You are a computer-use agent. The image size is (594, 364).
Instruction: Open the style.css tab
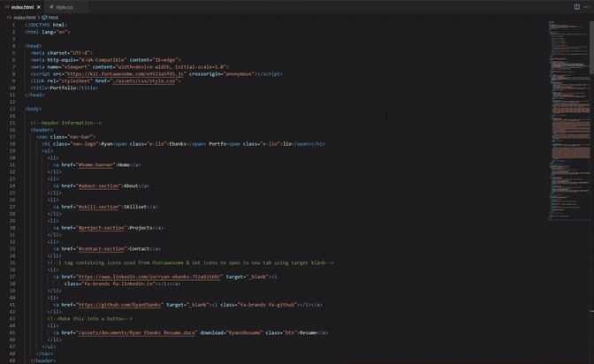(x=65, y=7)
